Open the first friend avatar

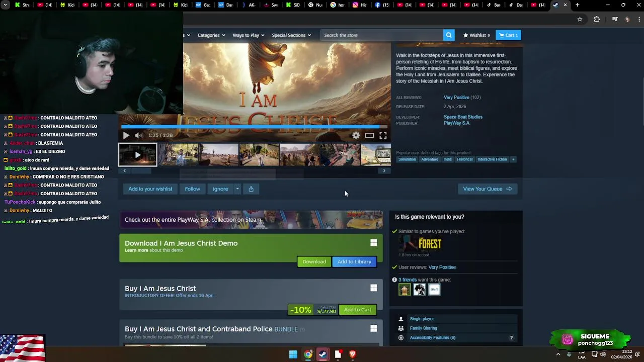(x=405, y=290)
